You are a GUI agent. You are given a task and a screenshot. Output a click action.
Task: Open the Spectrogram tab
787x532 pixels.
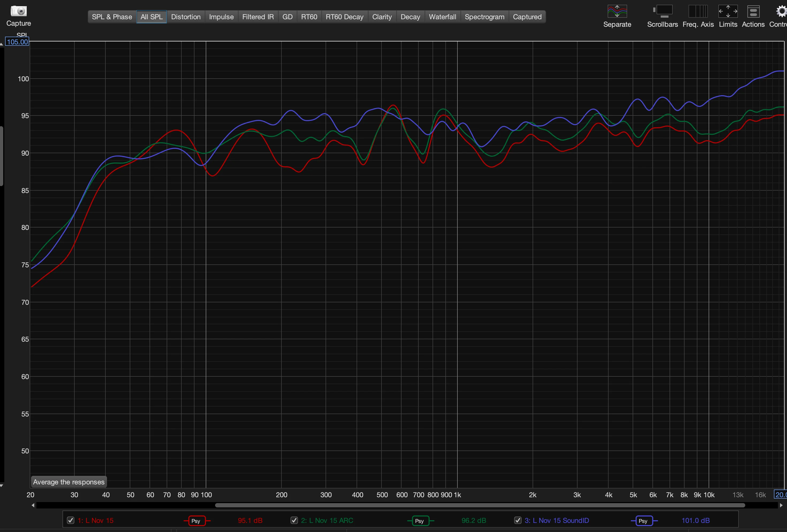(x=484, y=17)
